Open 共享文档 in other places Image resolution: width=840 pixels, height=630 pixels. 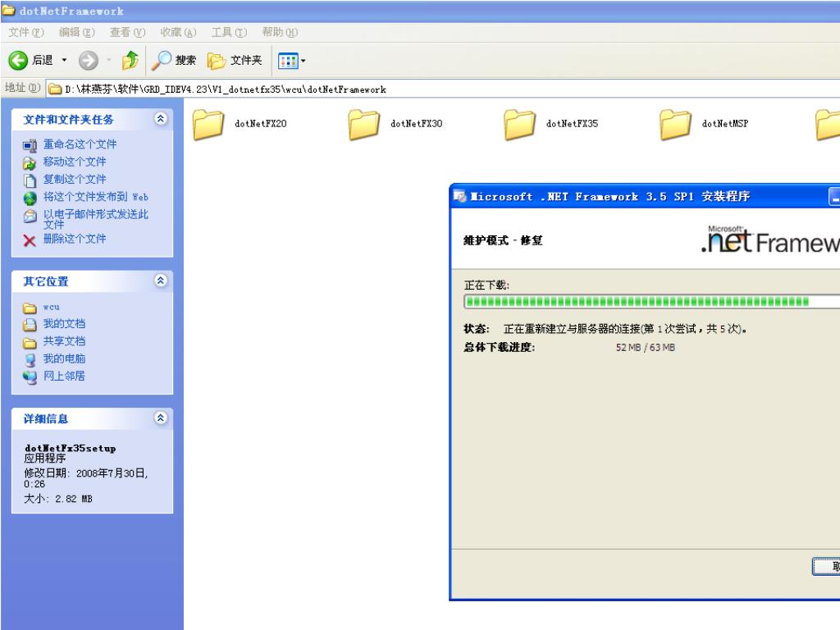64,341
